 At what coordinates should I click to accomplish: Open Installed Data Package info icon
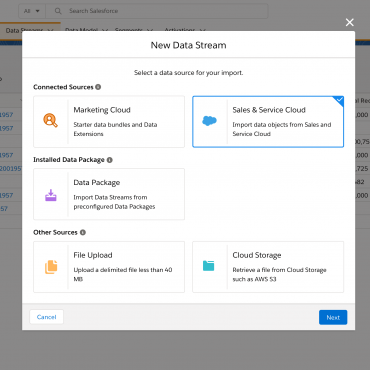[109, 160]
